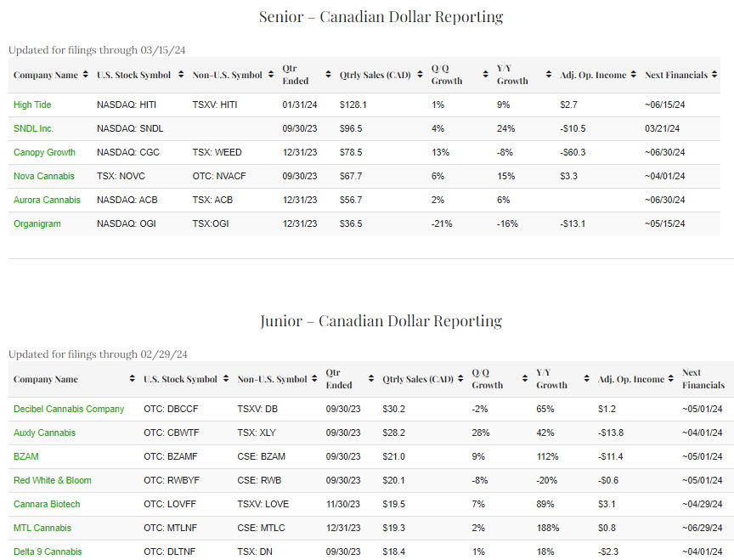Image resolution: width=734 pixels, height=560 pixels.
Task: Click sort arrows beside senior Non-U.S. Symbol
Action: (270, 75)
